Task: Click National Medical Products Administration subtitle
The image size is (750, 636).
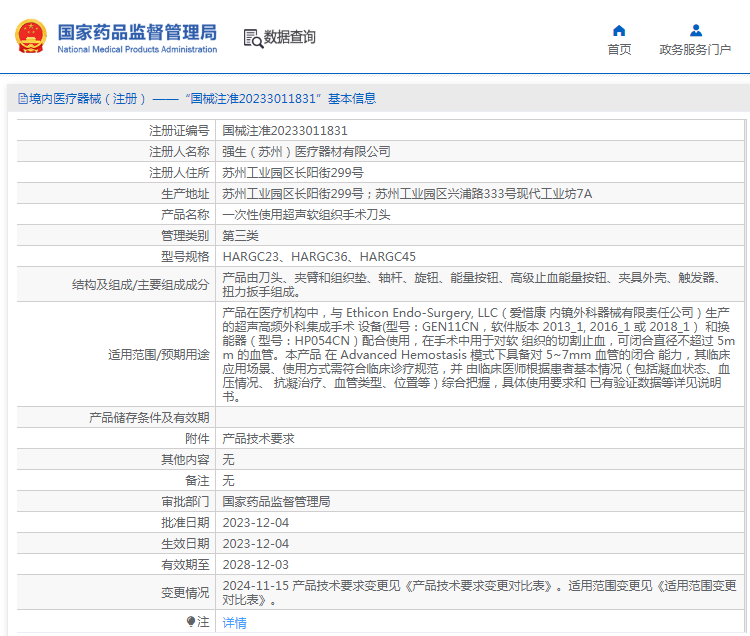Action: click(137, 49)
